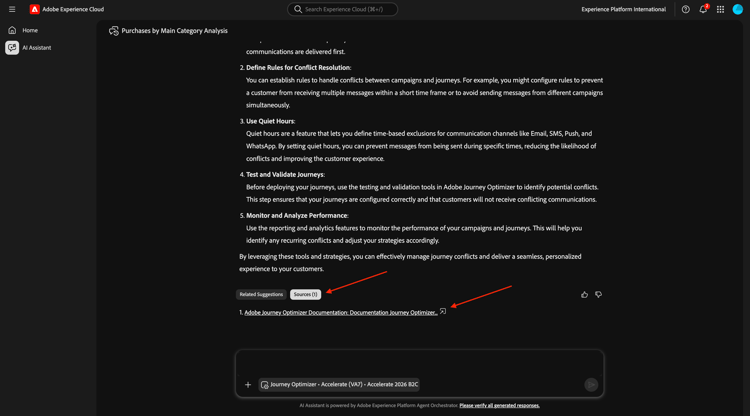Open AI Assistant in the sidebar

tap(36, 48)
